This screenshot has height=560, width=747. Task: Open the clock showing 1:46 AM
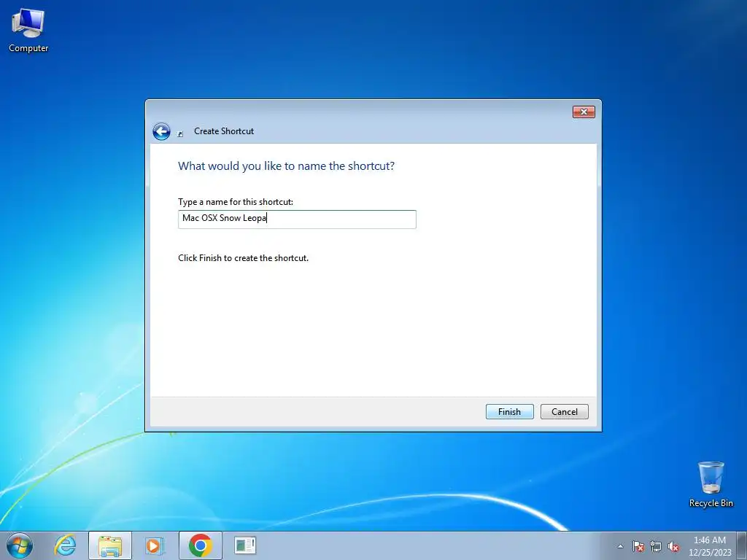click(x=709, y=546)
